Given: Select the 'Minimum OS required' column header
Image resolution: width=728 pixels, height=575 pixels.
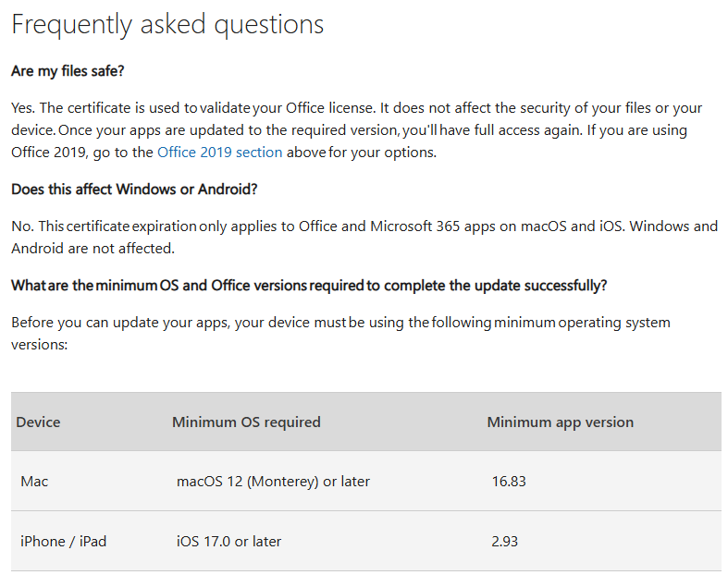Looking at the screenshot, I should [247, 422].
